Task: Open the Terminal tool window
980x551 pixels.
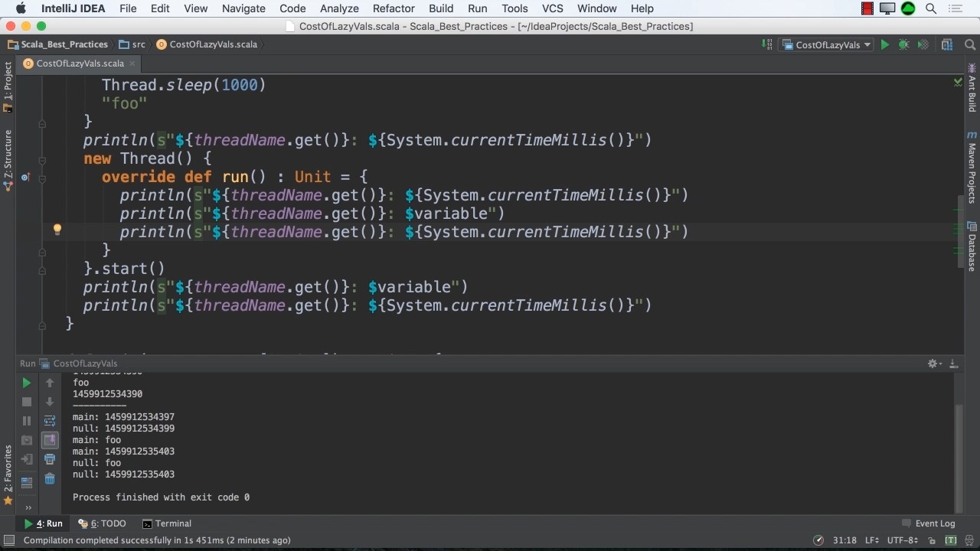Action: (167, 523)
